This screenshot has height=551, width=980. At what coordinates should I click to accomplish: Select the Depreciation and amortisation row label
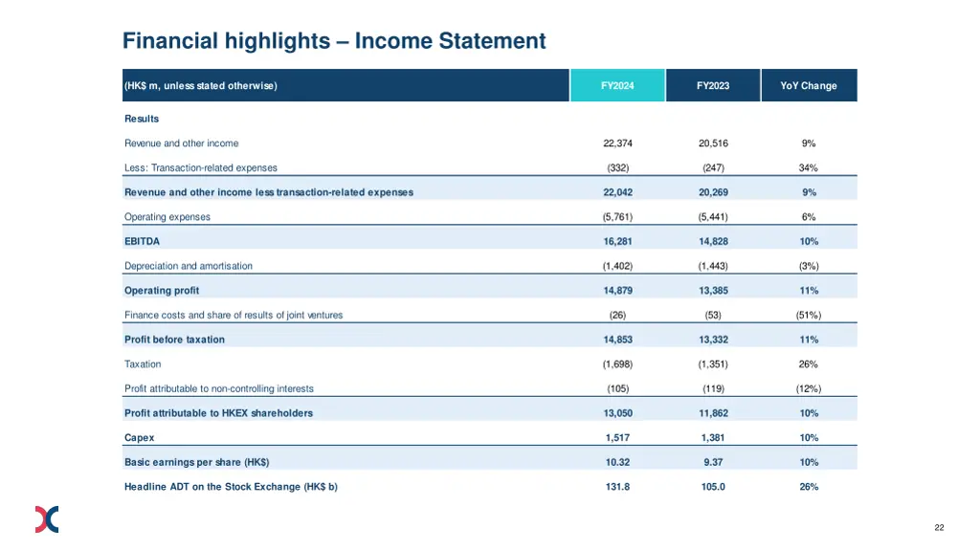click(x=189, y=266)
